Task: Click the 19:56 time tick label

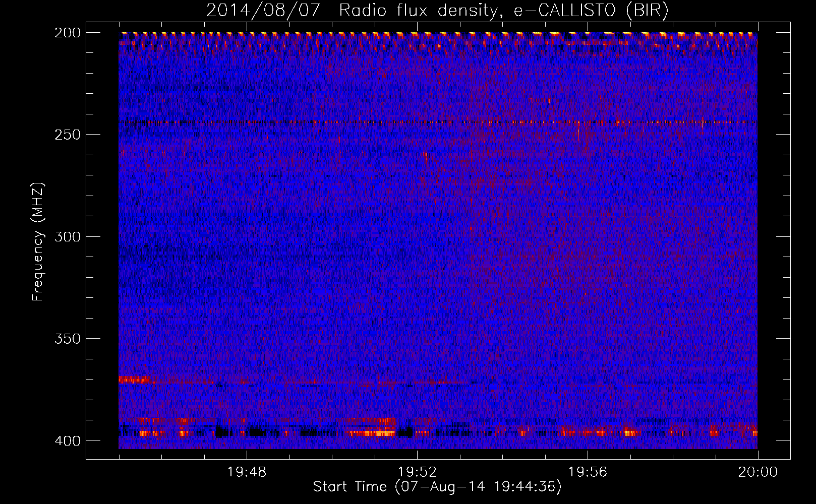Action: (x=588, y=472)
